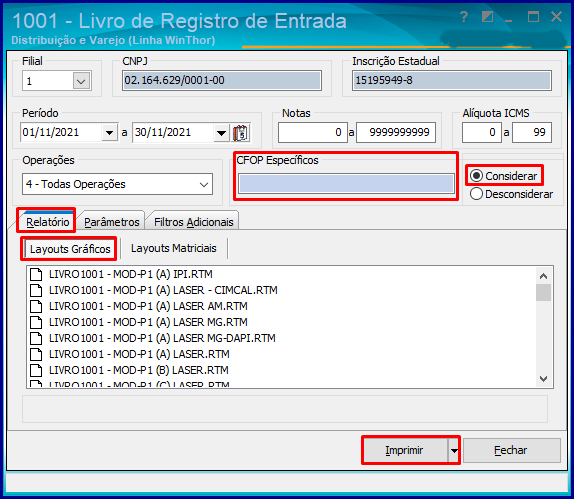574x499 pixels.
Task: Select LIVRO1001 - MOD-P1 (A) LASER AM.RTM
Action: click(148, 306)
